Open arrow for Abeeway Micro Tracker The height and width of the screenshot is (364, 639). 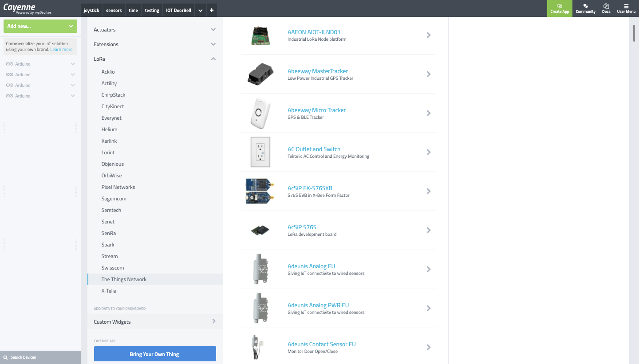(x=429, y=113)
